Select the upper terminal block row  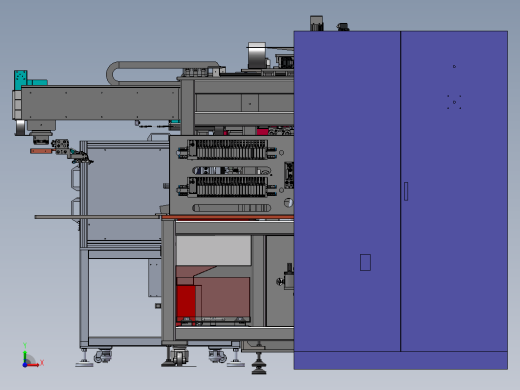point(228,149)
